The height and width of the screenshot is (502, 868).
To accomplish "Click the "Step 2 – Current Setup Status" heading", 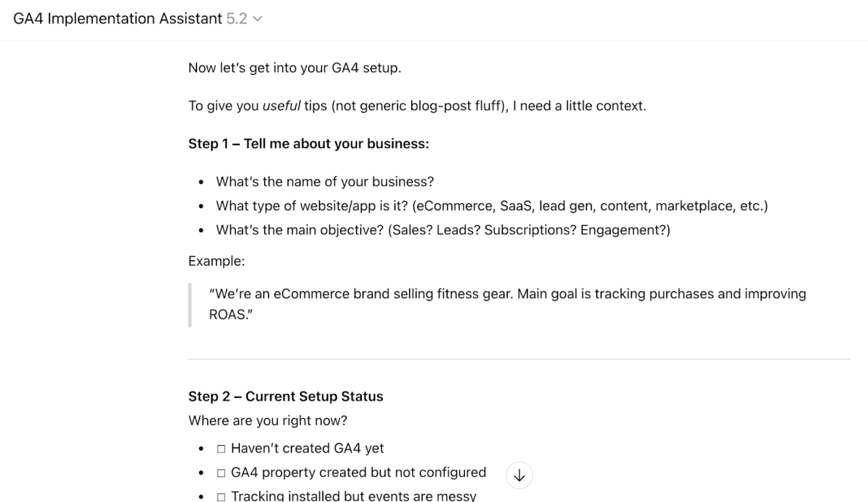I will pos(286,396).
